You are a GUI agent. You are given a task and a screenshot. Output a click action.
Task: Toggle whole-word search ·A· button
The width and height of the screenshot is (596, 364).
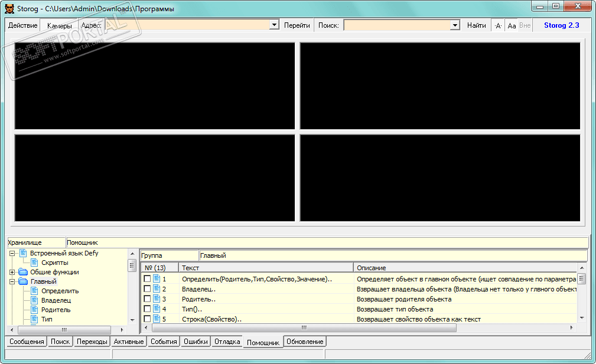499,25
